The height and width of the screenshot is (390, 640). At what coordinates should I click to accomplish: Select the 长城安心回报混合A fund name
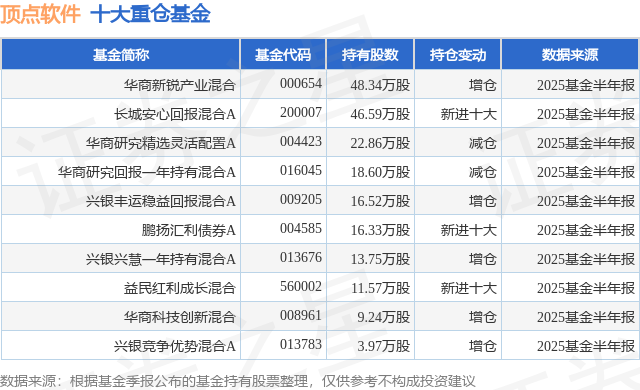tap(175, 114)
